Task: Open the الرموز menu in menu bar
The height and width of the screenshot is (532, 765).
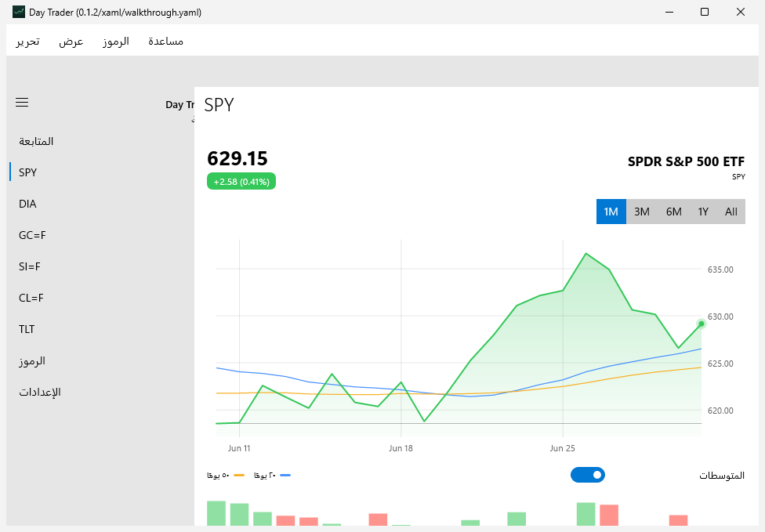Action: point(116,42)
